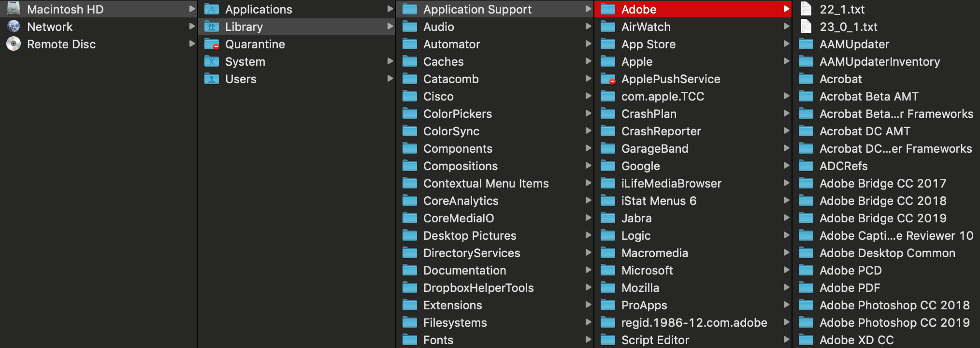Screen dimensions: 980x348
Task: Click the arrow beside AirWatch folder
Action: (x=786, y=26)
